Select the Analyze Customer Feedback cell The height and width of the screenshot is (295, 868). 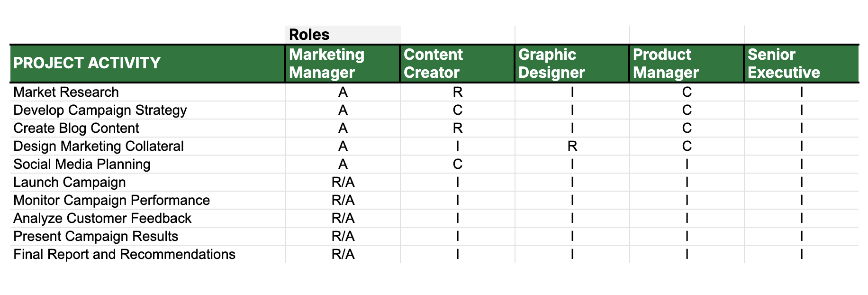click(x=102, y=218)
